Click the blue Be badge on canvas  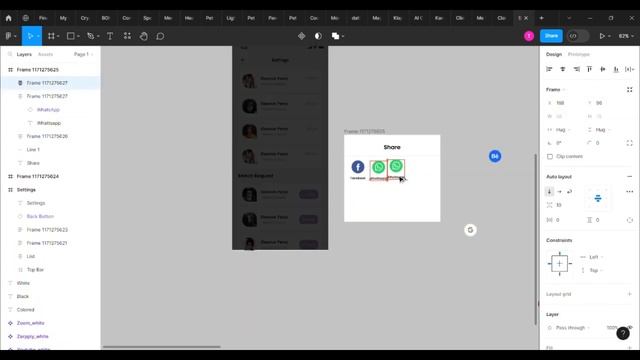pyautogui.click(x=495, y=156)
